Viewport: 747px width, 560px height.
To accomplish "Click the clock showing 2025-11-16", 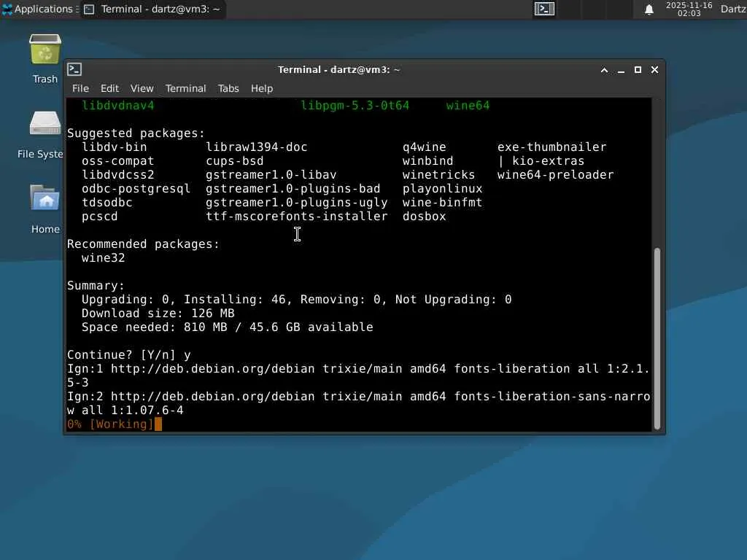I will pos(689,9).
